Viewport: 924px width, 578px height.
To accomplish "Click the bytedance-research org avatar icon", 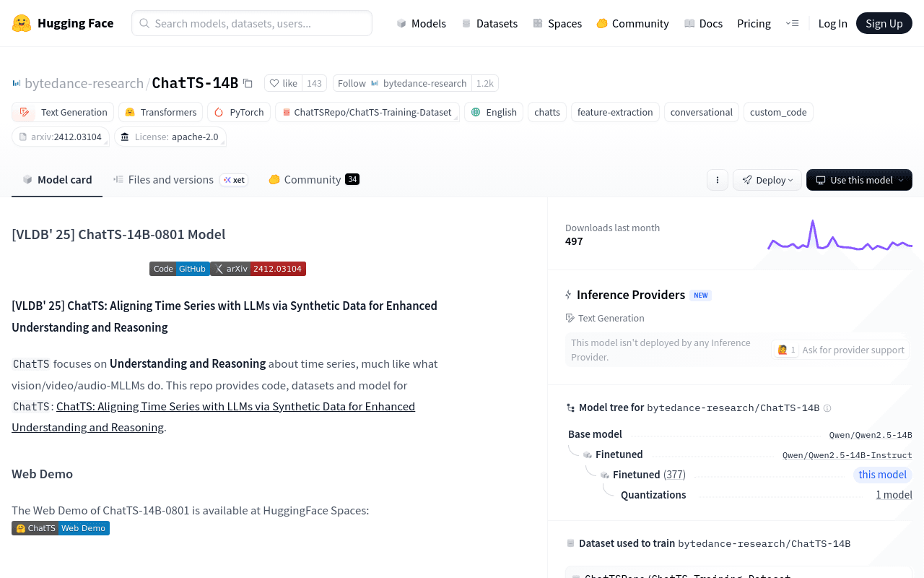I will tap(17, 83).
